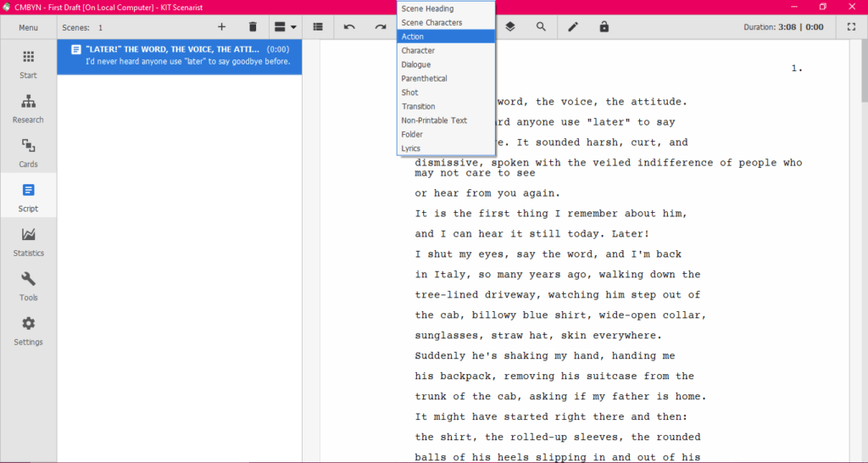Open the Start module in sidebar
Image resolution: width=868 pixels, height=463 pixels.
[x=28, y=64]
